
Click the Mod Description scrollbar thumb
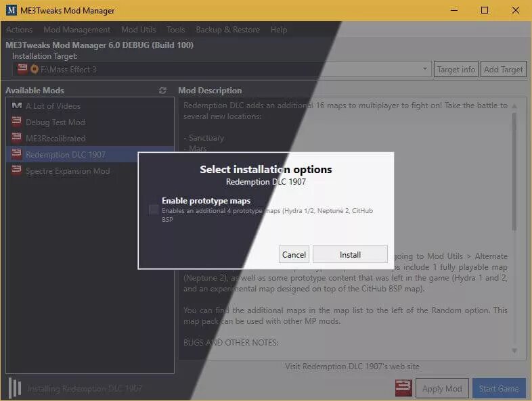[514, 172]
